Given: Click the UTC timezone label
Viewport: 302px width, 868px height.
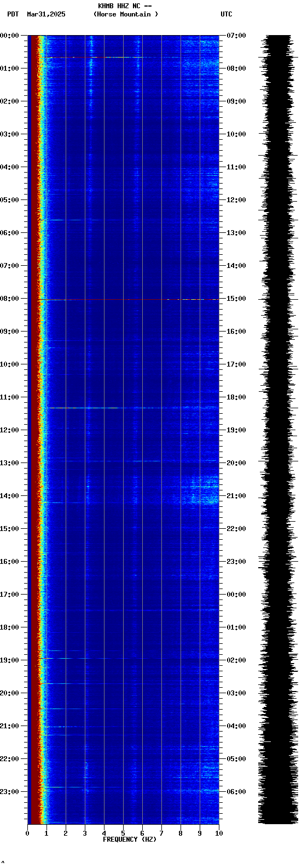Looking at the screenshot, I should [226, 14].
